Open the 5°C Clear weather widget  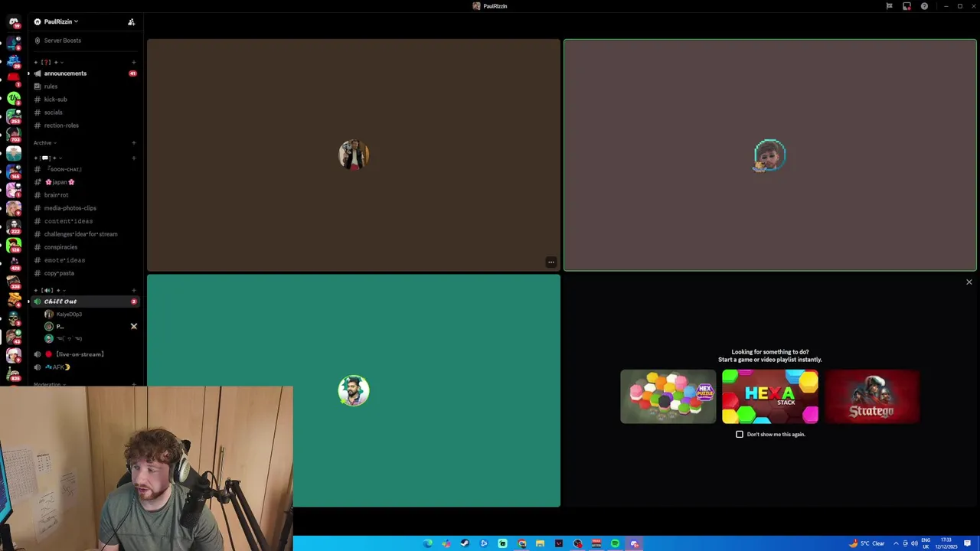tap(867, 543)
